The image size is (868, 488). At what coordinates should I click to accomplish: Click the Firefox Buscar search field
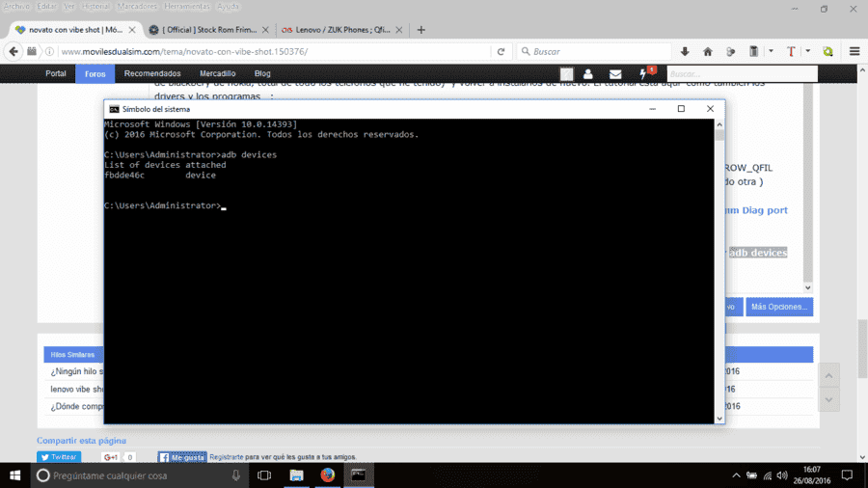pyautogui.click(x=594, y=51)
